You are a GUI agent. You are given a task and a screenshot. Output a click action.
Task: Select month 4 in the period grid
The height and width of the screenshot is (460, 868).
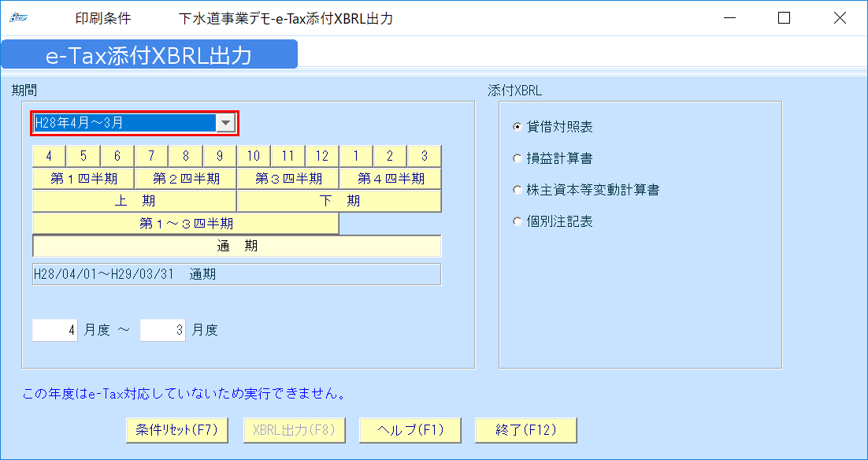[x=48, y=155]
